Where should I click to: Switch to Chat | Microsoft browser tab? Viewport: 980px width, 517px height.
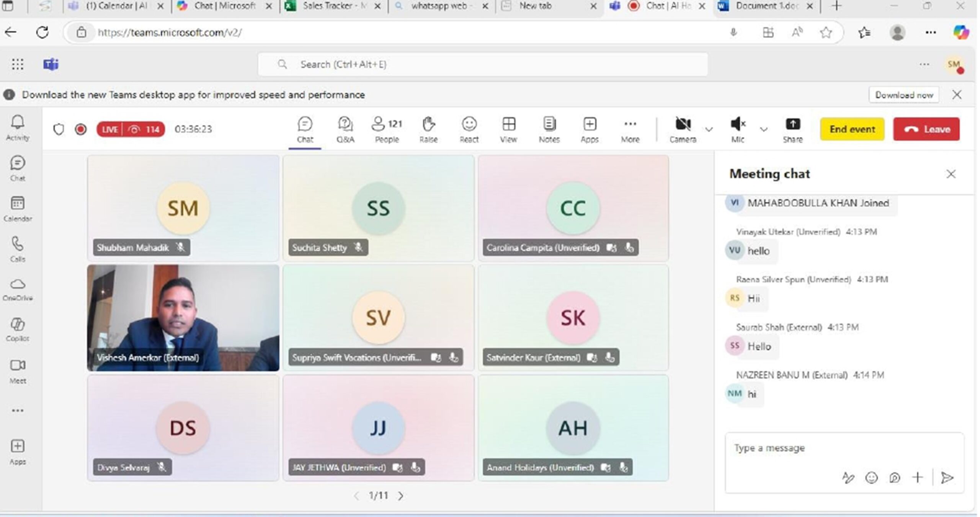pos(224,7)
